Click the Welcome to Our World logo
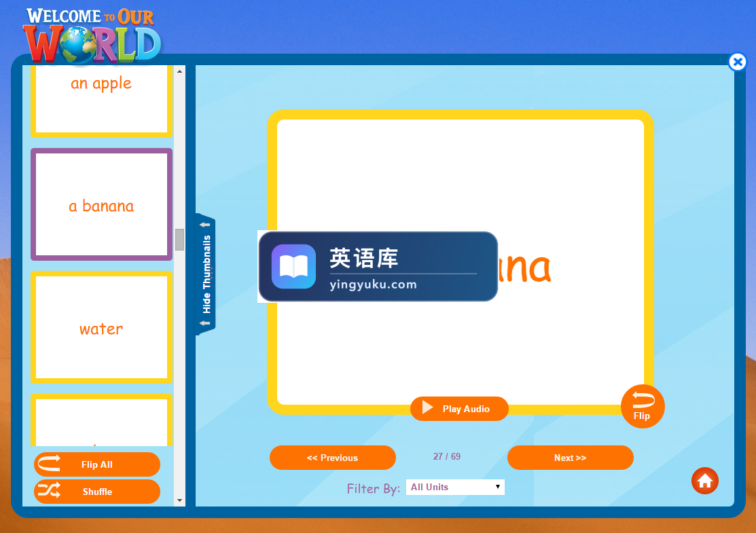Screen dimensions: 756x533 [x=92, y=36]
